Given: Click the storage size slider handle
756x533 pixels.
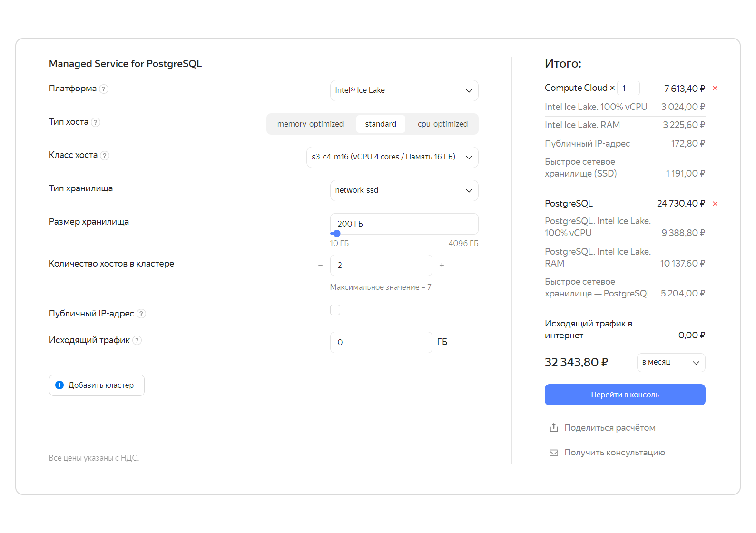Looking at the screenshot, I should 337,234.
